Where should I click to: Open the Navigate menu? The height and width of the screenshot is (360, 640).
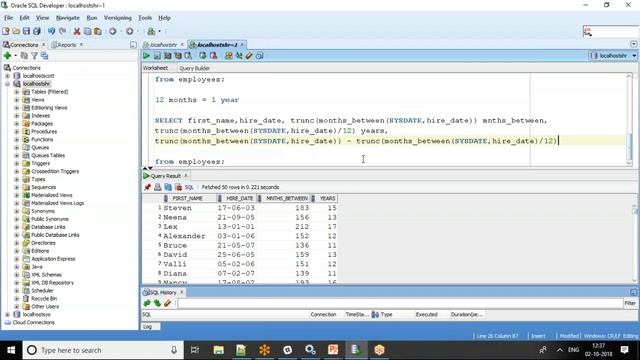click(x=68, y=18)
